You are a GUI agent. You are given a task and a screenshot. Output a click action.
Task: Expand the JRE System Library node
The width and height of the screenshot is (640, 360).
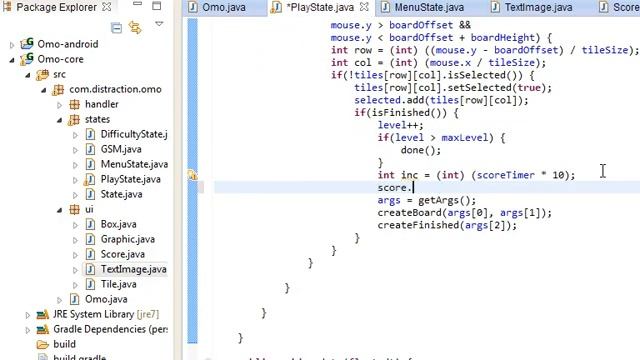click(x=28, y=315)
